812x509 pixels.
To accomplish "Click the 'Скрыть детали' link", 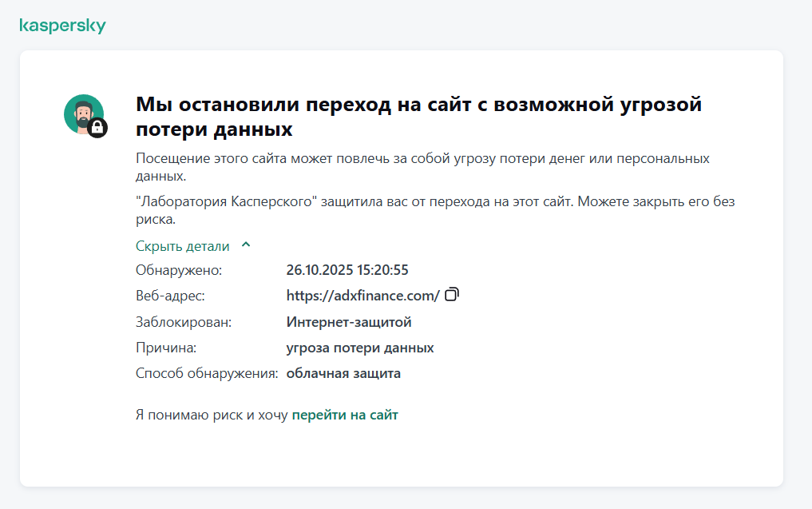I will pyautogui.click(x=183, y=246).
